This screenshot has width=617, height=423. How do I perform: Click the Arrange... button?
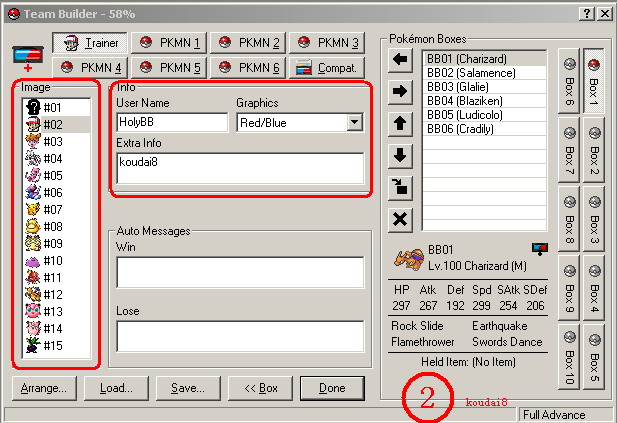click(44, 388)
